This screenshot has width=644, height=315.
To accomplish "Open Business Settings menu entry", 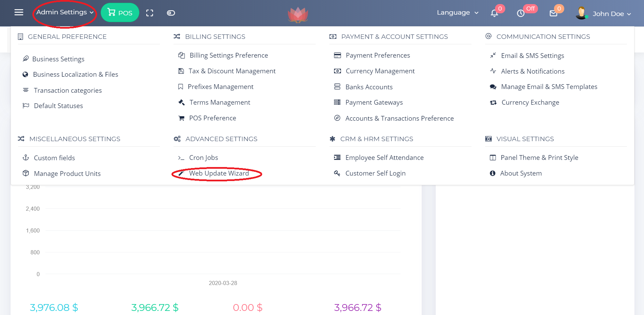I will click(58, 59).
